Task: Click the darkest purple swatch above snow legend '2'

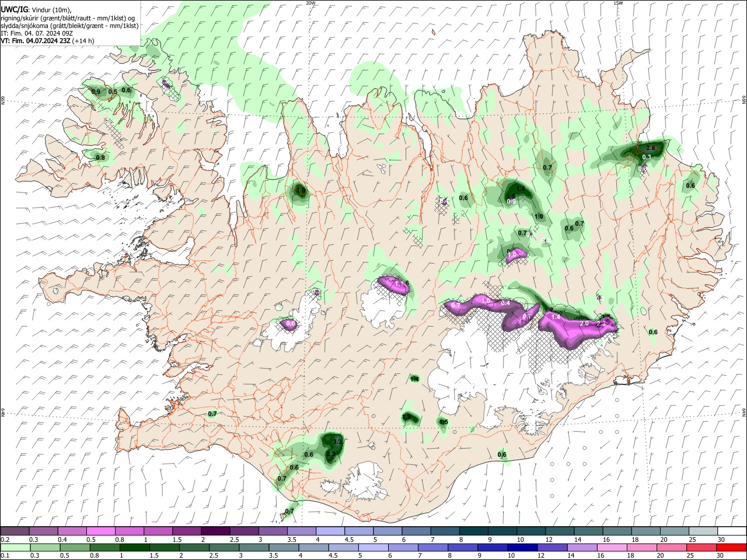Action: pyautogui.click(x=215, y=531)
